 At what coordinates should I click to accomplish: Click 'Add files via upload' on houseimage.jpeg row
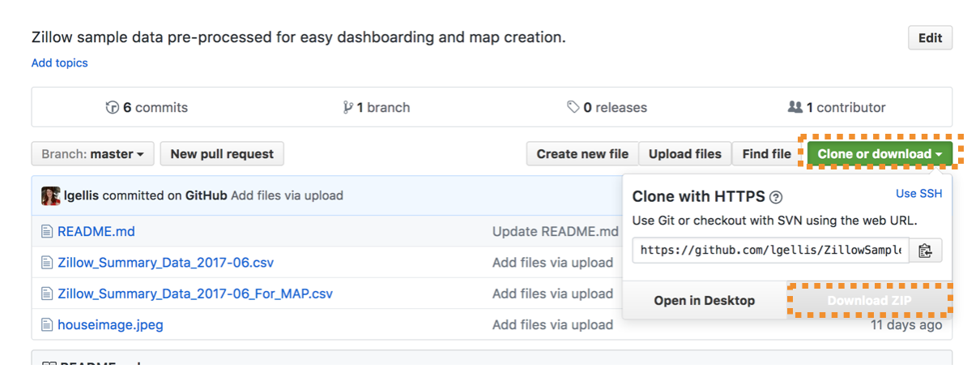(552, 325)
